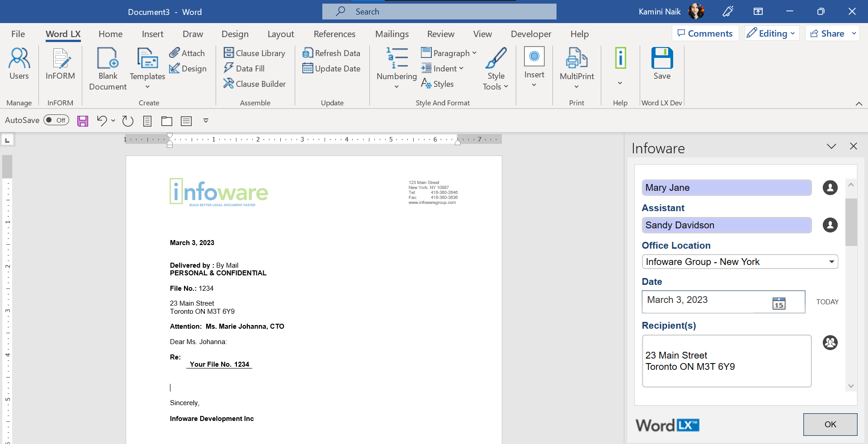The width and height of the screenshot is (868, 444).
Task: Click Refresh Data in the Update group
Action: (x=331, y=53)
